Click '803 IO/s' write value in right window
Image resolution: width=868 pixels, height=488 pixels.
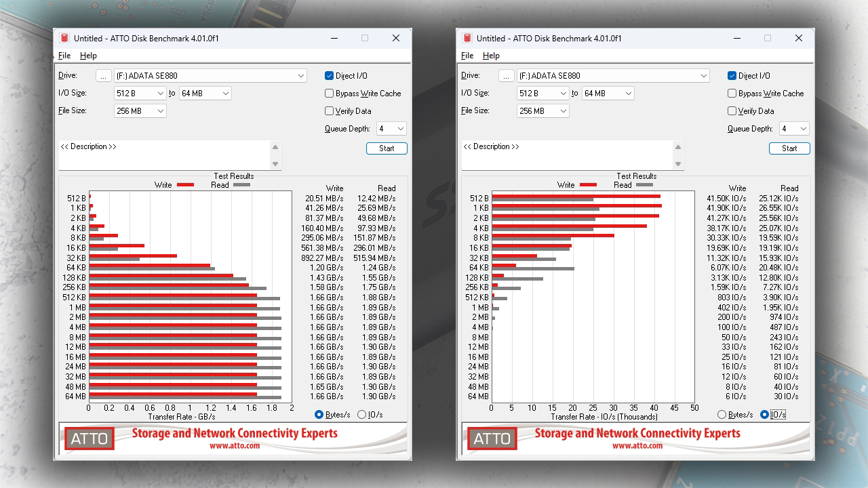click(732, 298)
